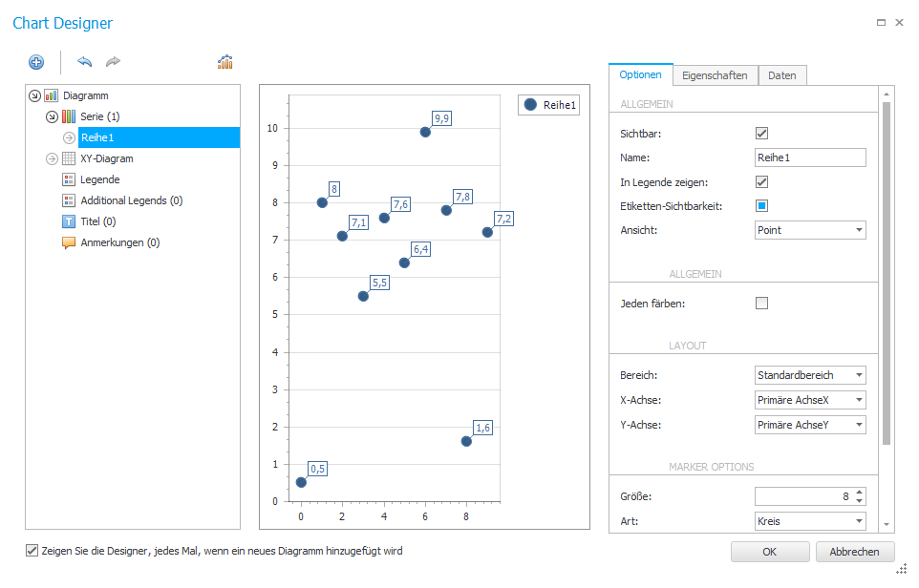Screen dimensions: 919x588
Task: Click the 1,6 data point label
Action: tap(483, 428)
